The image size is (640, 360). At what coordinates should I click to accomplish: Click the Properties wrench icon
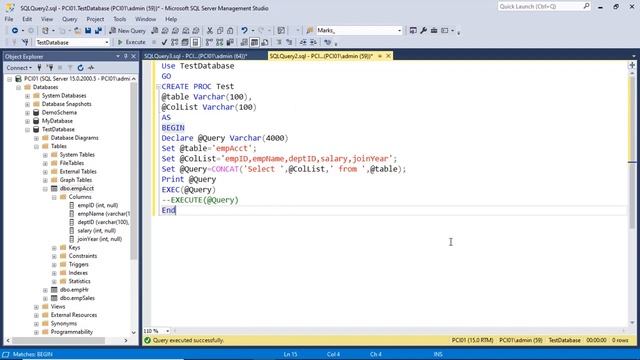click(424, 31)
